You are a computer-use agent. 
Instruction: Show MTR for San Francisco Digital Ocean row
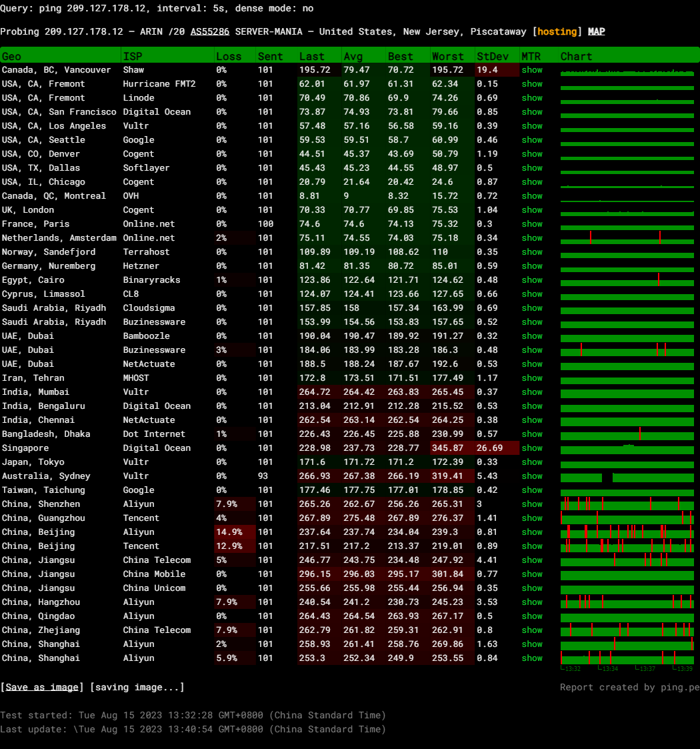[x=532, y=112]
